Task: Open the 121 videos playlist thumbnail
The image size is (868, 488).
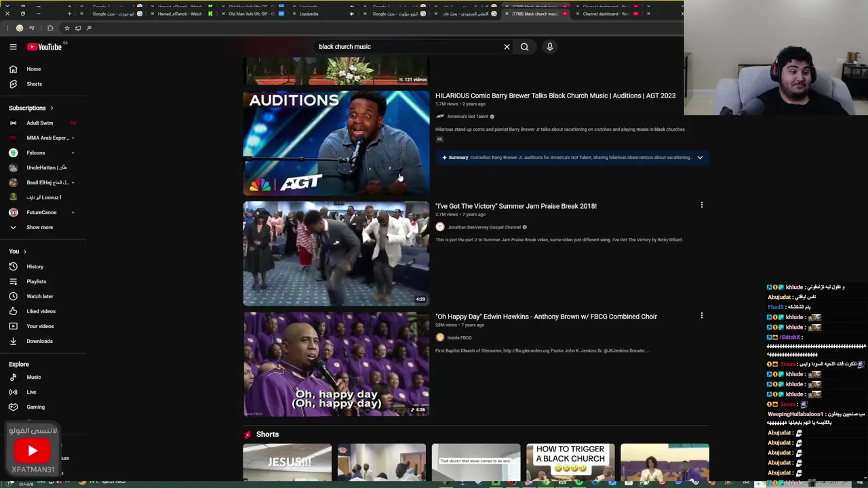Action: click(336, 70)
